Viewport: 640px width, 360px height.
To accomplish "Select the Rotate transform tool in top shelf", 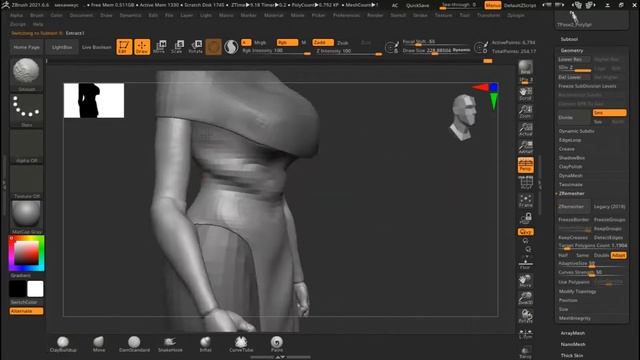I will point(196,47).
